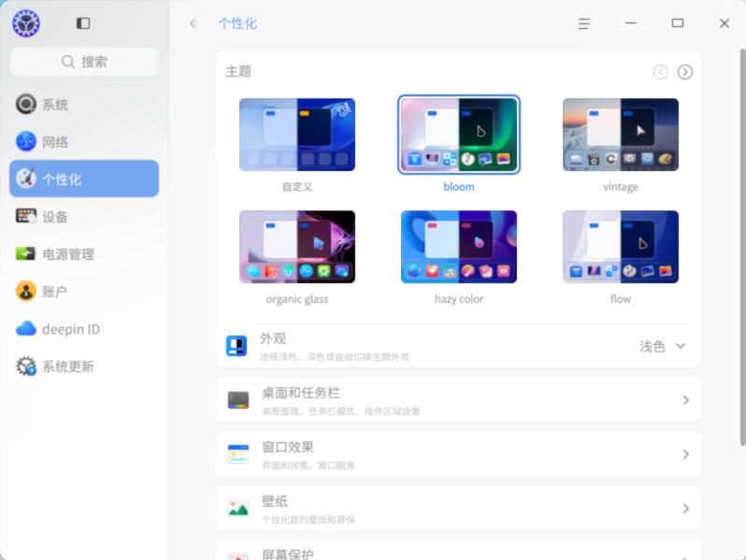Go back with the left arrow

coord(193,23)
